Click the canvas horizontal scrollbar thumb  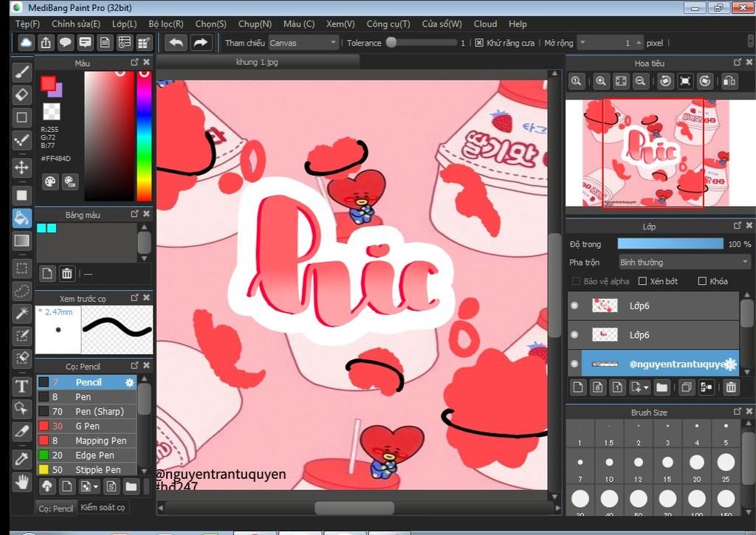pyautogui.click(x=354, y=508)
